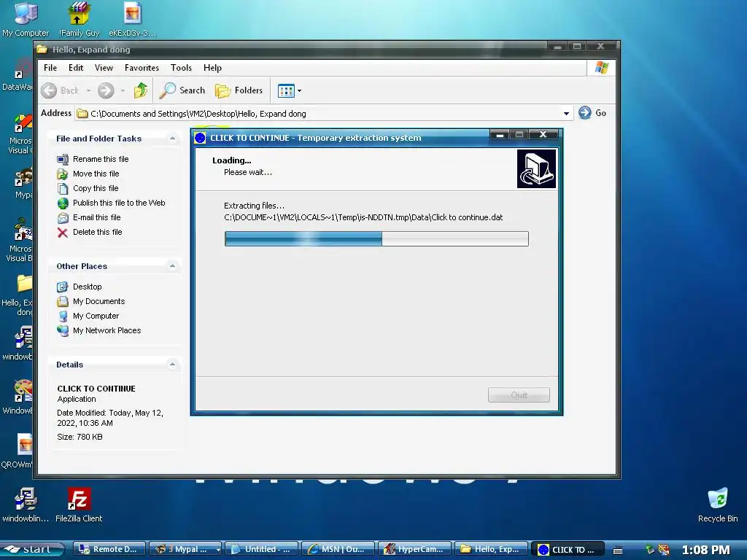Open Hello, Expand dong desktop folder
Screen dimensions: 747x560
click(18, 295)
